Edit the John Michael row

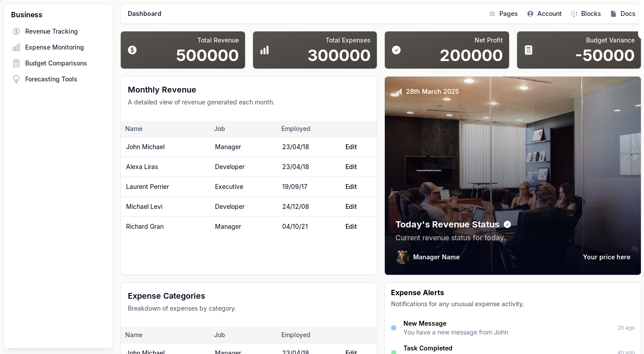coord(351,147)
